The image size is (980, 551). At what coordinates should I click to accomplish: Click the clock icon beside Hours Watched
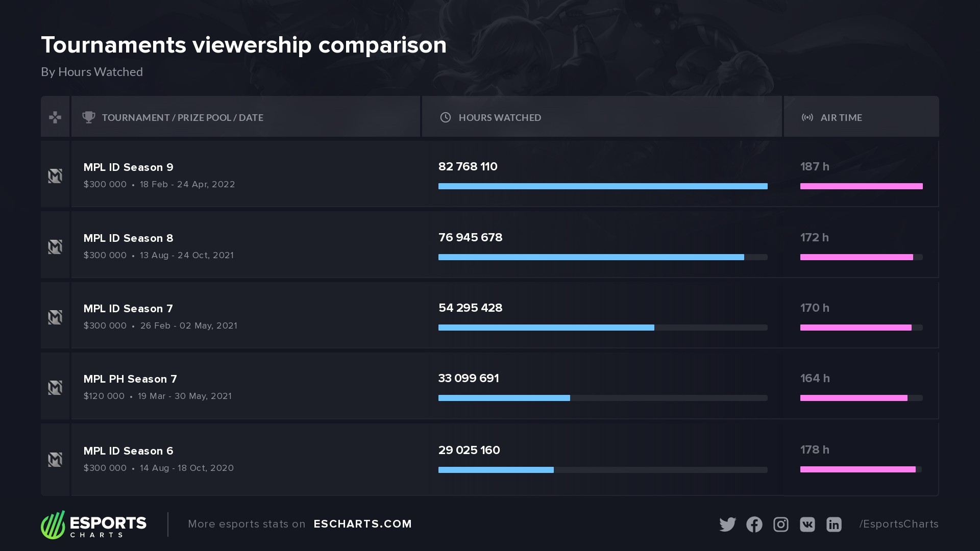tap(446, 117)
